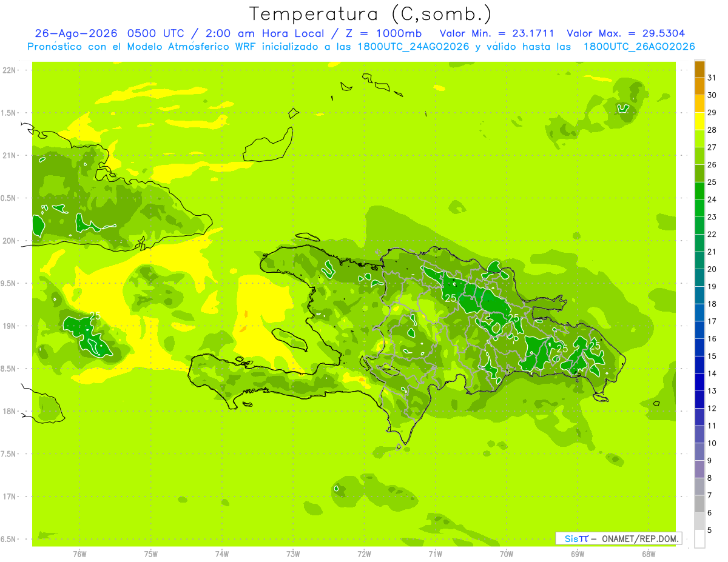This screenshot has width=728, height=562.
Task: Click the color scale label '24'
Action: click(x=712, y=199)
